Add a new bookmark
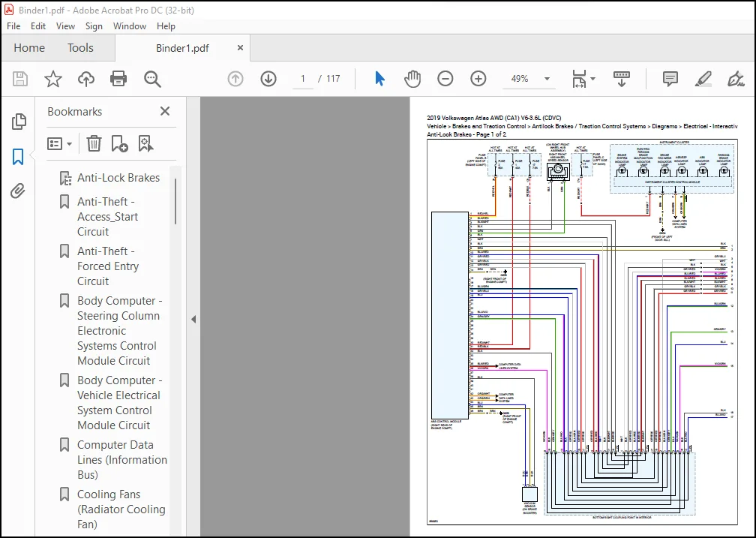Viewport: 756px width, 538px height. pyautogui.click(x=119, y=144)
